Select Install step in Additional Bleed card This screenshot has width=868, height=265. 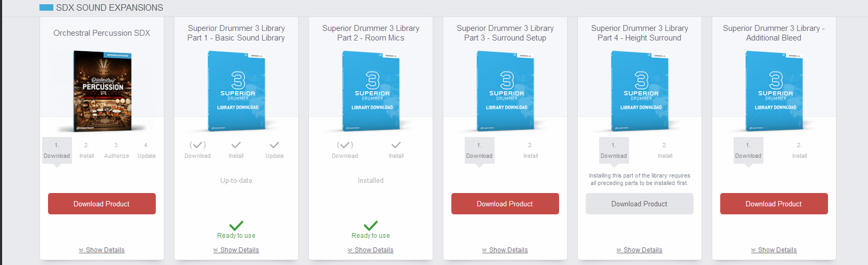pos(800,150)
